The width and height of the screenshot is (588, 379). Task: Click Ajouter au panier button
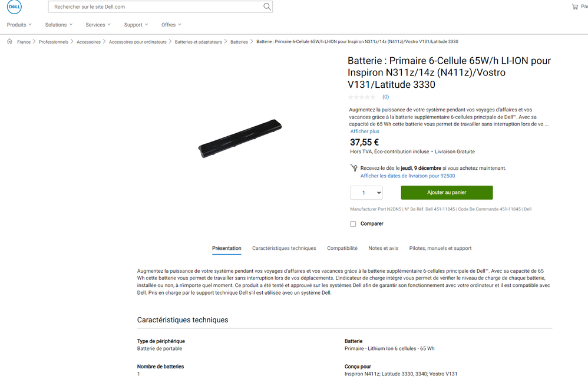[x=447, y=193]
